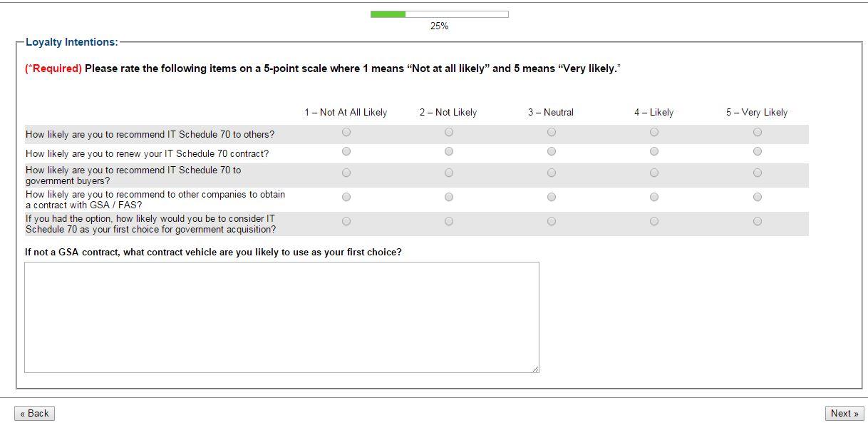Pick 'Not At All Likely' for government buyers question
Viewport: 868px width, 423px height.
(x=346, y=173)
